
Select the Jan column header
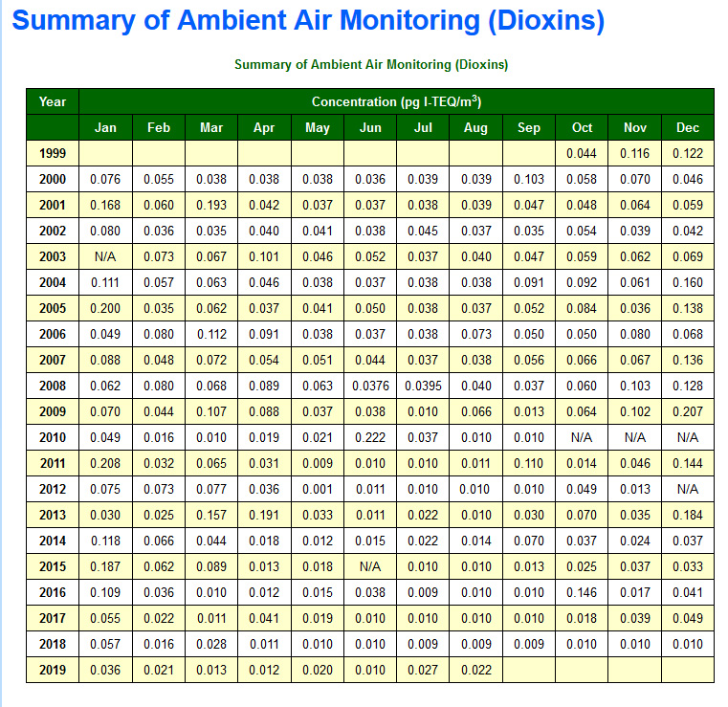[105, 127]
